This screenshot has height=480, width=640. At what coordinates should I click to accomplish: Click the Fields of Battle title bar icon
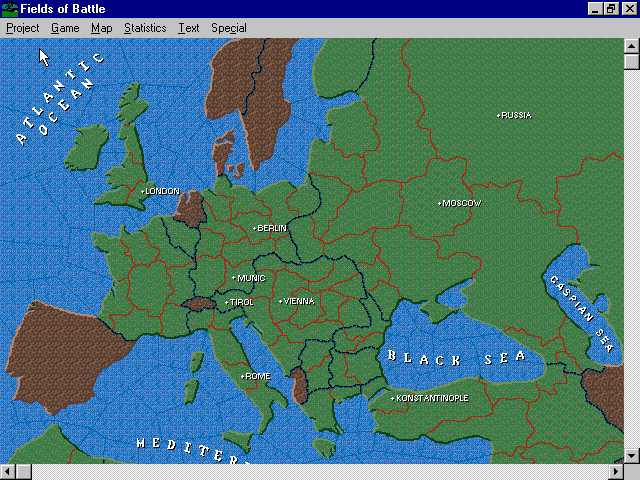click(x=10, y=9)
